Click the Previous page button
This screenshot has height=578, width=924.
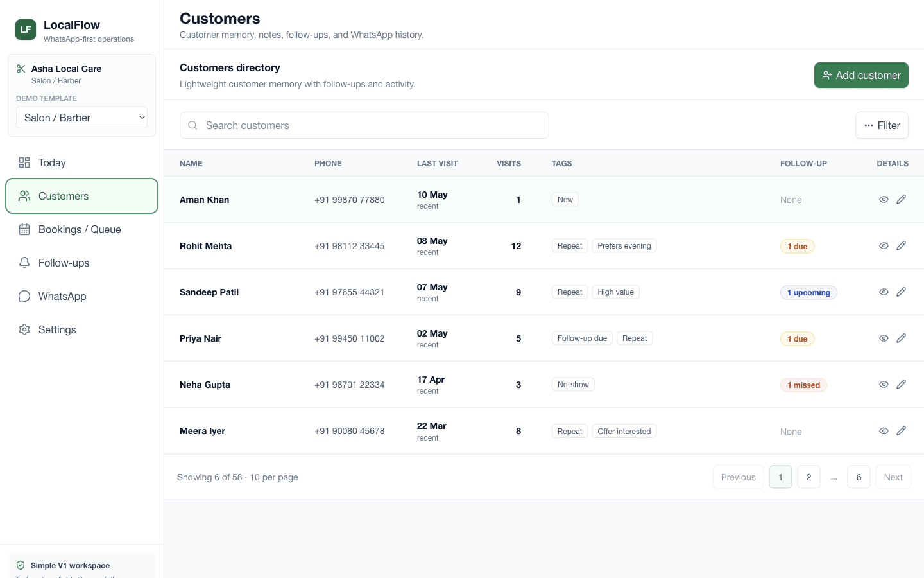pyautogui.click(x=738, y=477)
